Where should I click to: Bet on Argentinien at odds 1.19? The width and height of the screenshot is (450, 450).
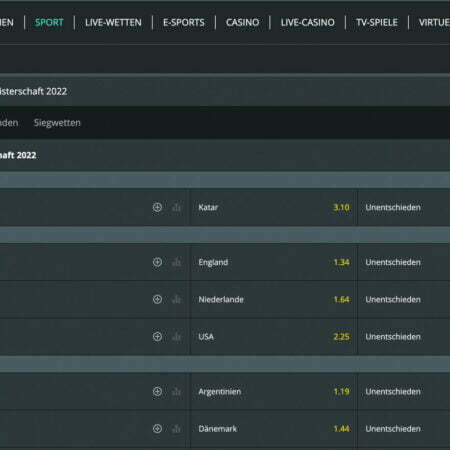[x=274, y=391]
